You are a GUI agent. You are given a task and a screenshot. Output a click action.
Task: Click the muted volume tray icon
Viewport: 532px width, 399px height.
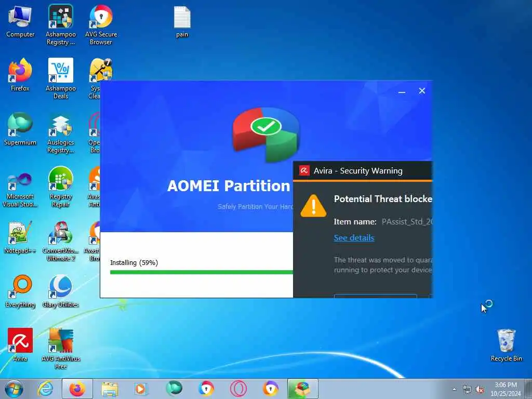click(x=480, y=390)
